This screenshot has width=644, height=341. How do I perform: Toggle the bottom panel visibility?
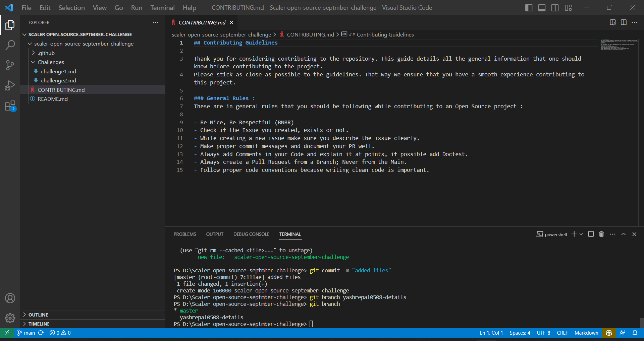(x=542, y=7)
